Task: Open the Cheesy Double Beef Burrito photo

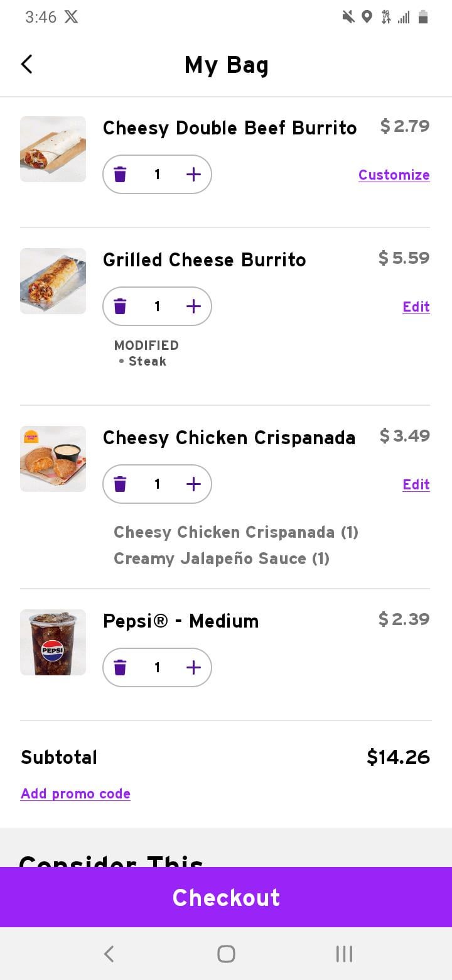Action: 53,150
